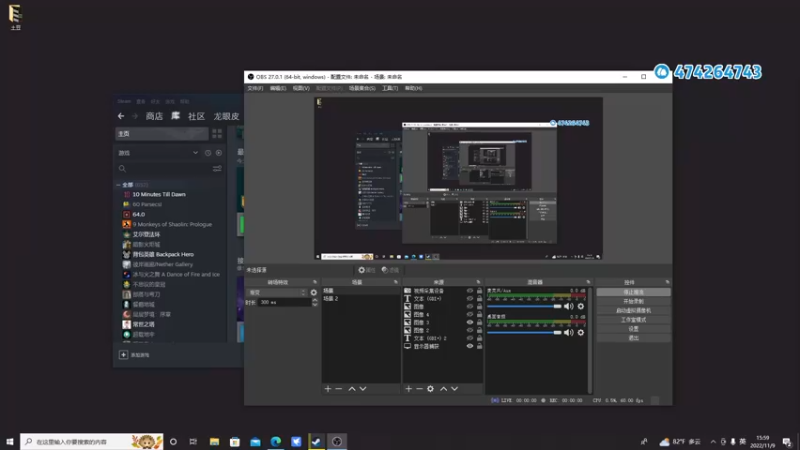Increase the transition duration stepper
The height and width of the screenshot is (450, 800).
point(315,301)
